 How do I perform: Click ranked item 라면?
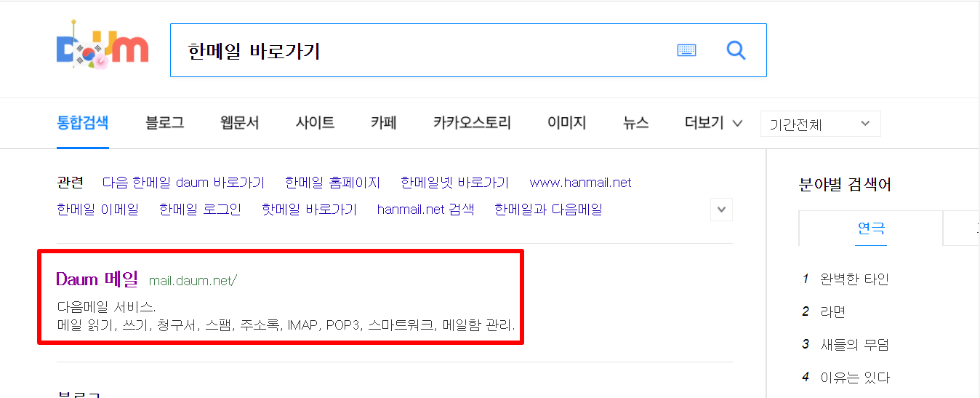(x=832, y=311)
